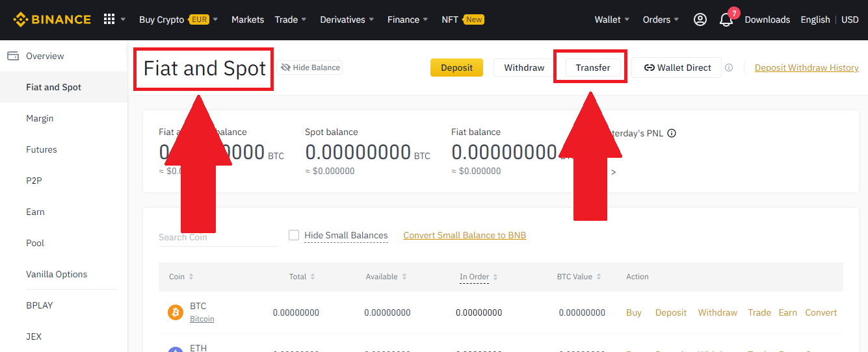Click Trade in the BTC row
Image resolution: width=868 pixels, height=352 pixels.
759,312
